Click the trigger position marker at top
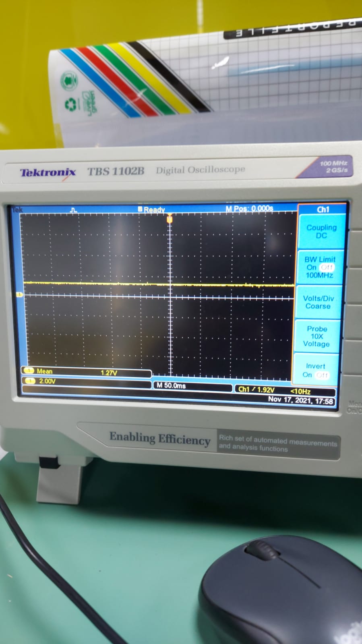This screenshot has width=362, height=644. click(x=170, y=219)
